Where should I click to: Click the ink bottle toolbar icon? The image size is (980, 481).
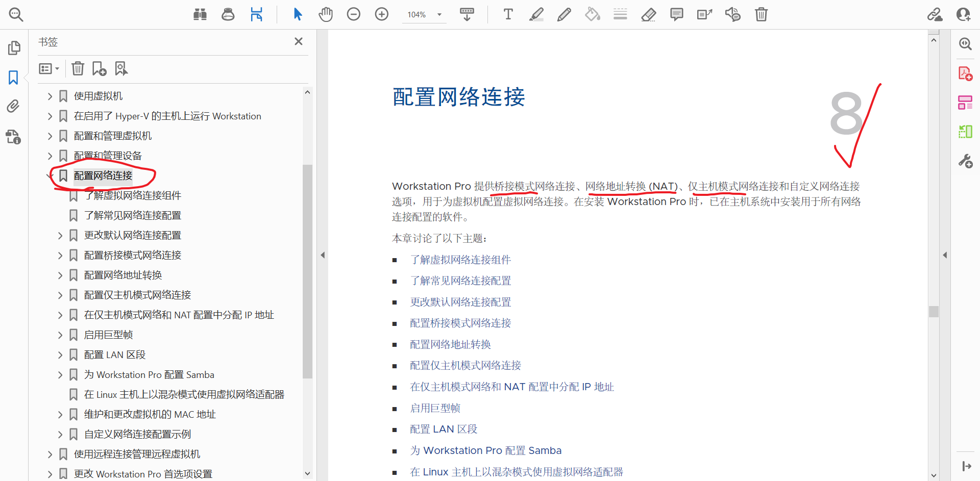(x=228, y=14)
